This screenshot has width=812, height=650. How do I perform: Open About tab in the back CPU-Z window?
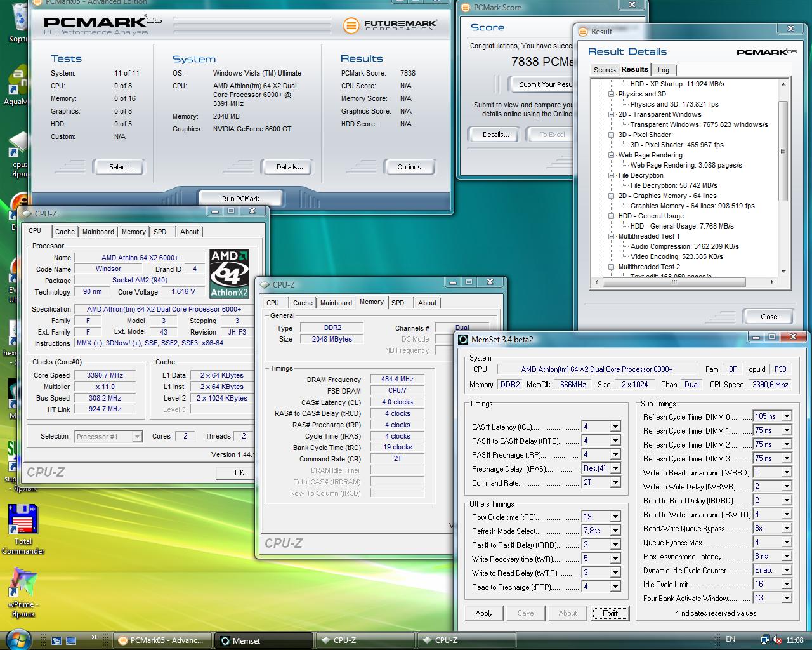(x=189, y=232)
